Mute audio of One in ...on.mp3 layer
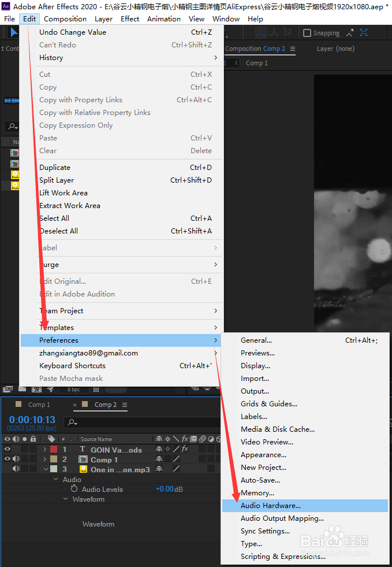The height and width of the screenshot is (567, 392). click(x=16, y=469)
